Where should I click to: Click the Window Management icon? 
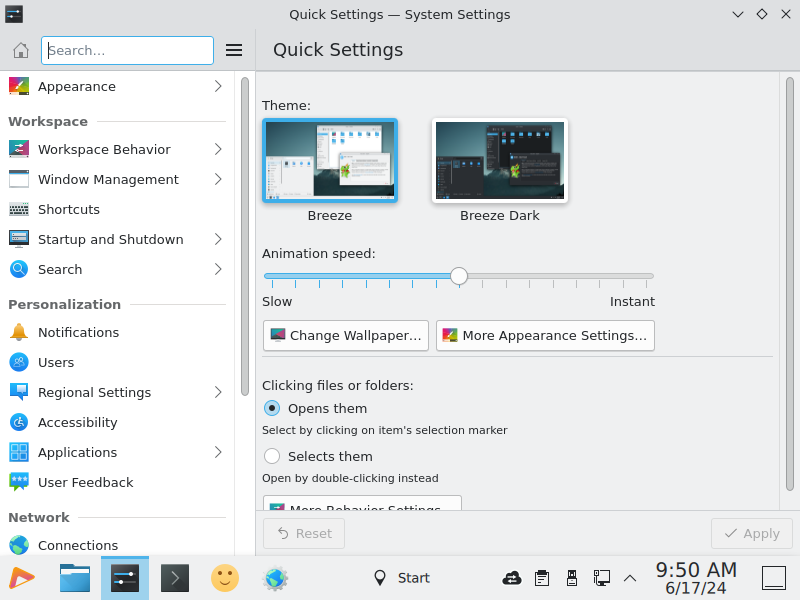coord(19,179)
